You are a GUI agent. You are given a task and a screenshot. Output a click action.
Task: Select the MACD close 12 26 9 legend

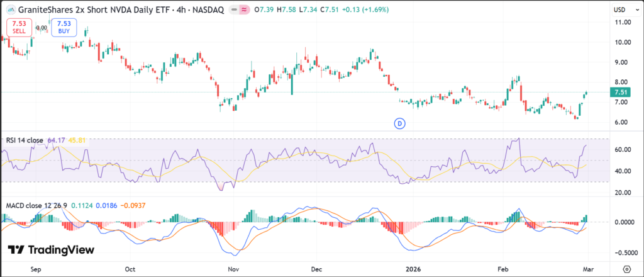pos(36,206)
